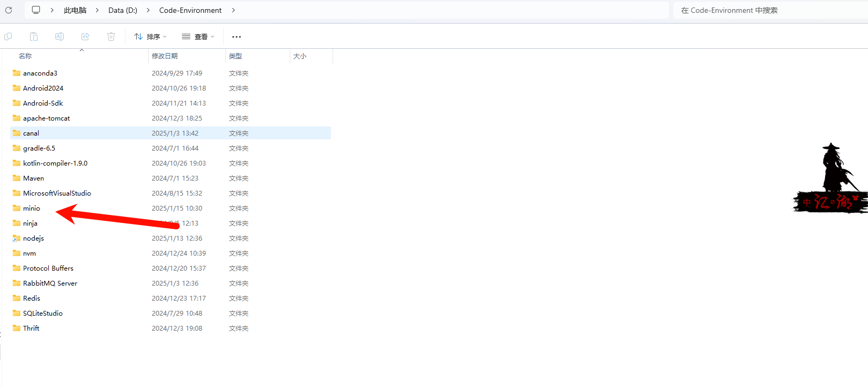This screenshot has height=388, width=868.
Task: Click the paste icon in the toolbar
Action: click(x=34, y=36)
